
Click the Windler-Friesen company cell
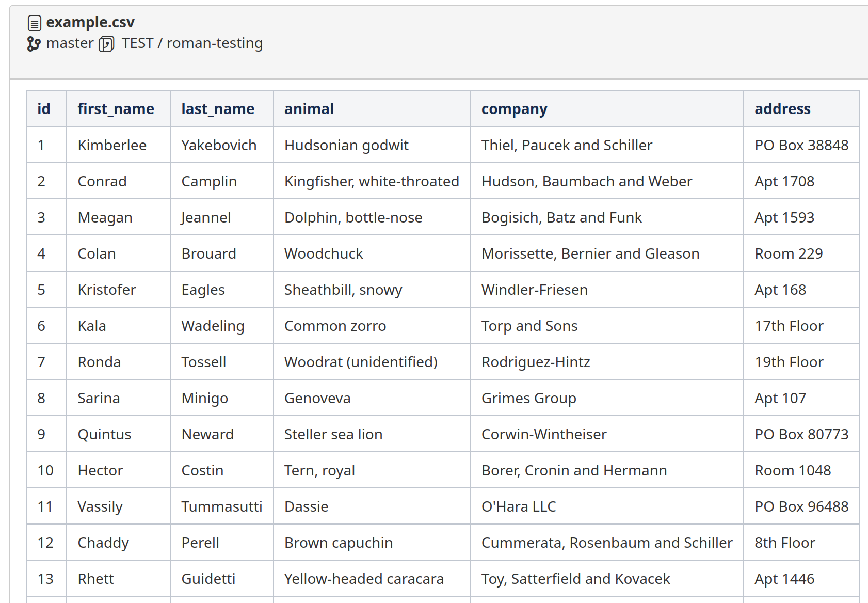[534, 290]
